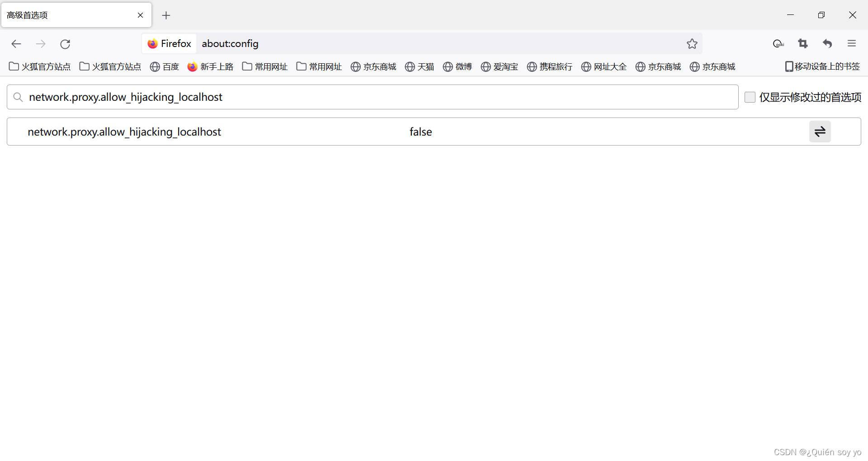This screenshot has width=868, height=461.
Task: Expand second 常用网址 bookmark folder
Action: pos(319,66)
